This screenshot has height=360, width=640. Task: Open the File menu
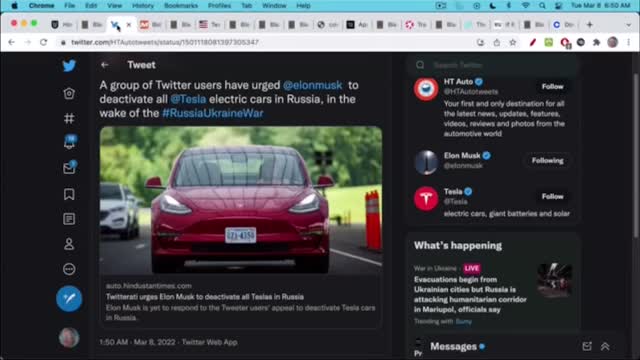(x=69, y=6)
